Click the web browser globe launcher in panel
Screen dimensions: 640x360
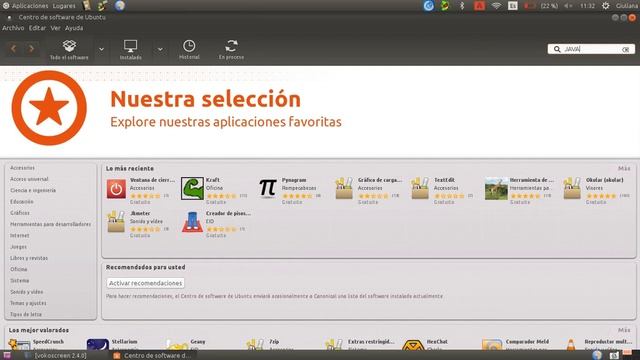click(120, 6)
